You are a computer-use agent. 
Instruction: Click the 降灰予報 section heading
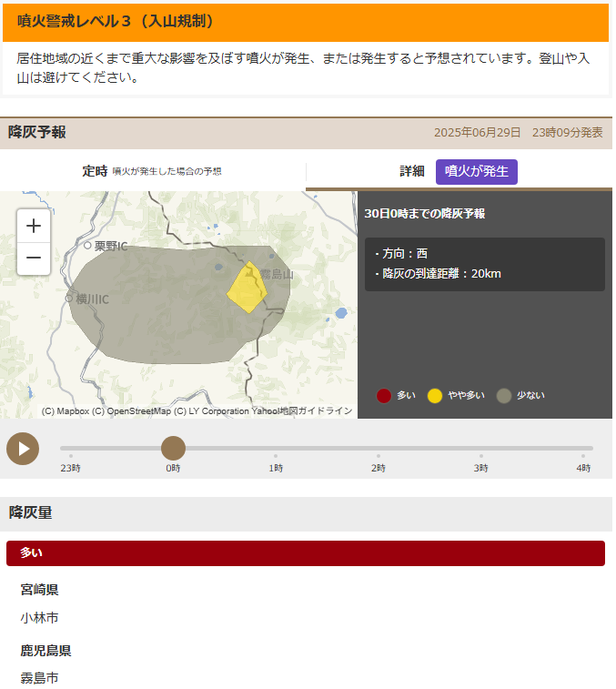pos(37,132)
